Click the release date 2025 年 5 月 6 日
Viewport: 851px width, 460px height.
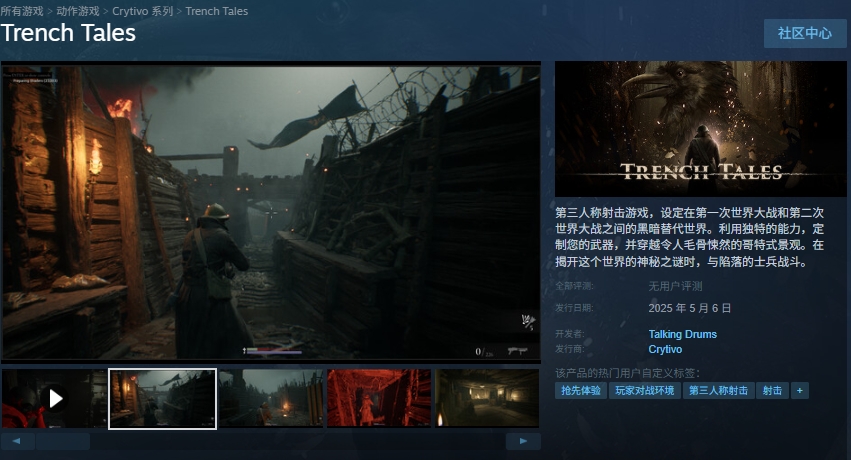click(x=689, y=308)
